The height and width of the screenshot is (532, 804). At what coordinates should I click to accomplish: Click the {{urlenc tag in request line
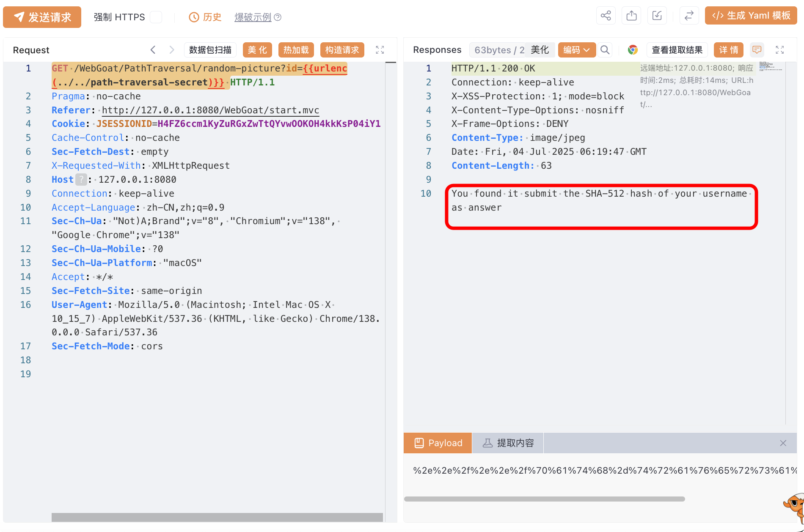tap(325, 69)
